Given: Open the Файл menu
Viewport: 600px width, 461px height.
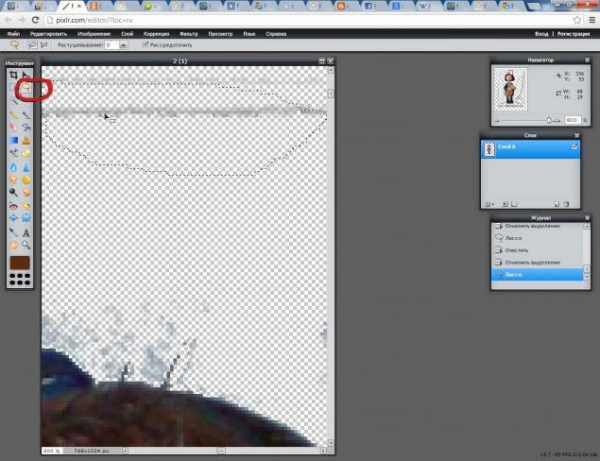Looking at the screenshot, I should pos(13,33).
